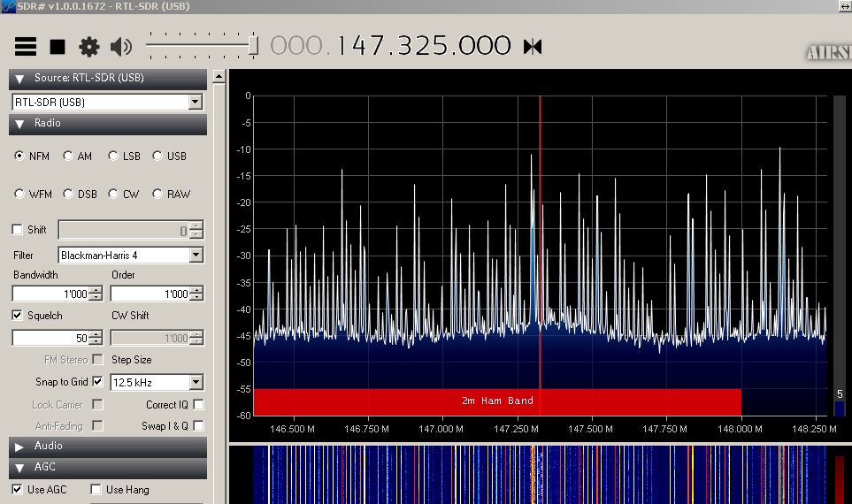Click the 147.000 M frequency axis label
This screenshot has height=504, width=852.
[441, 429]
